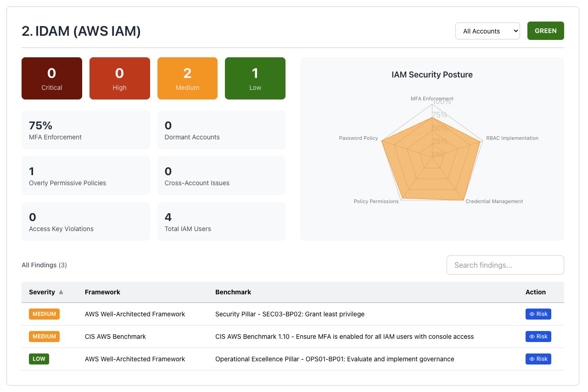
Task: Click the Total IAM Users card
Action: [221, 221]
